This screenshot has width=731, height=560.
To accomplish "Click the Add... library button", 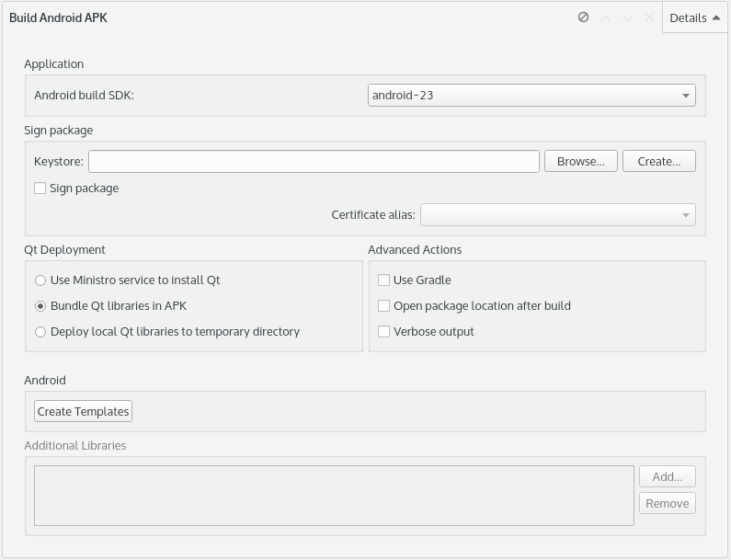I will 668,476.
